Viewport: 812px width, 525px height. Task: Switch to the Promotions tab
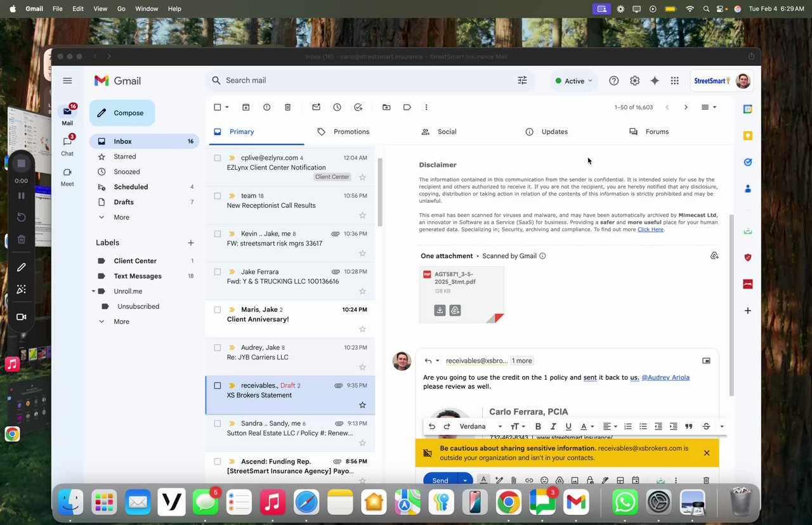point(343,132)
